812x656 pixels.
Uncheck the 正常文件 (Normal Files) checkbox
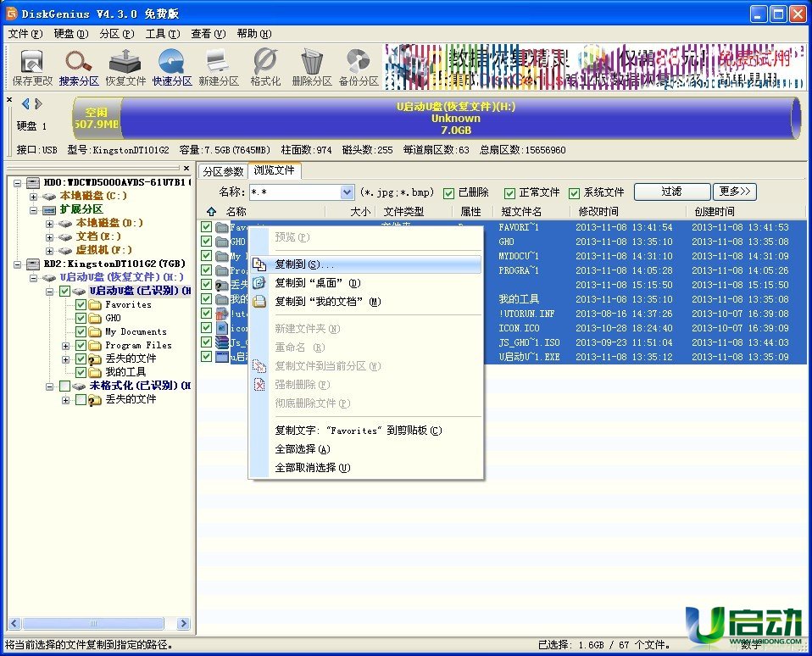pos(509,193)
